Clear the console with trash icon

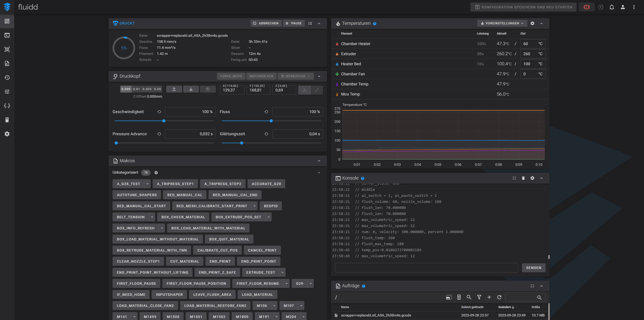[x=523, y=178]
